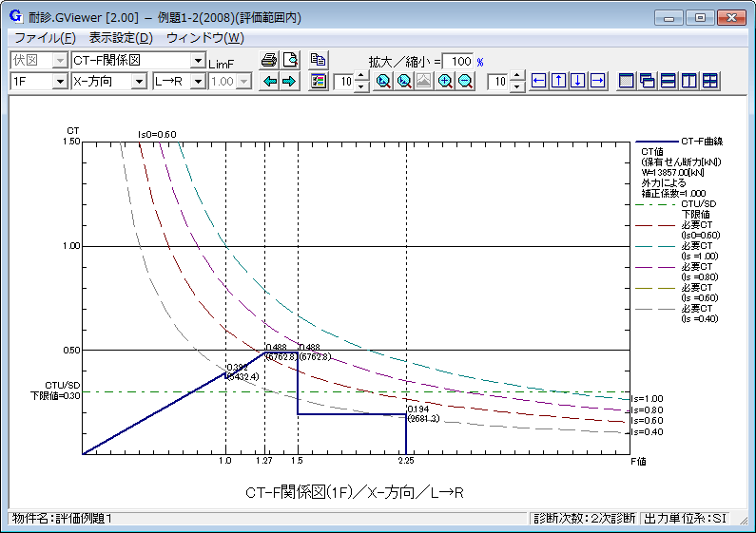Tile windows horizontally icon

point(669,81)
